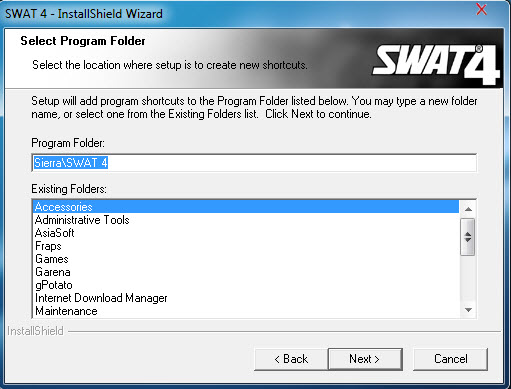This screenshot has height=389, width=511.
Task: Select Accessories in Existing Folders
Action: pos(246,207)
